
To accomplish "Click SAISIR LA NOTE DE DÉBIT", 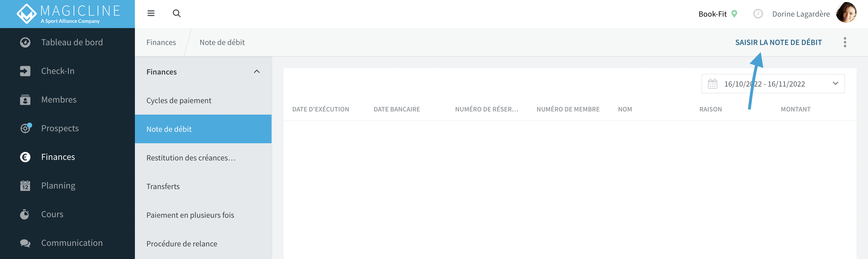I will 778,42.
